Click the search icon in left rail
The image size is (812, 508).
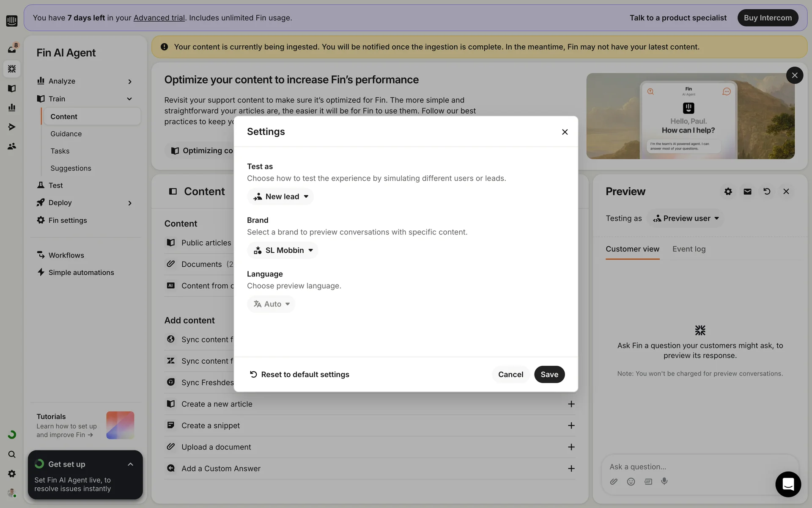[x=12, y=454]
